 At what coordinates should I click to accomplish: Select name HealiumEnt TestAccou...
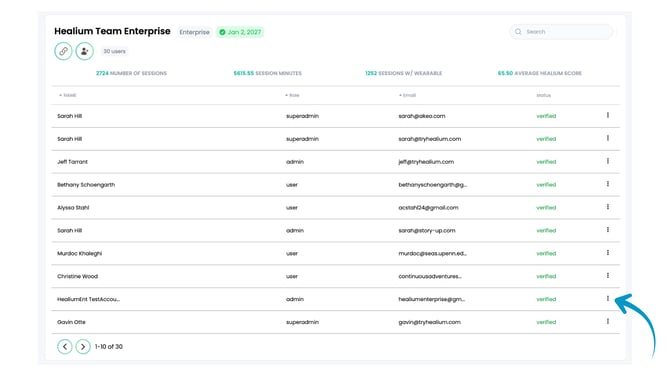(x=88, y=299)
